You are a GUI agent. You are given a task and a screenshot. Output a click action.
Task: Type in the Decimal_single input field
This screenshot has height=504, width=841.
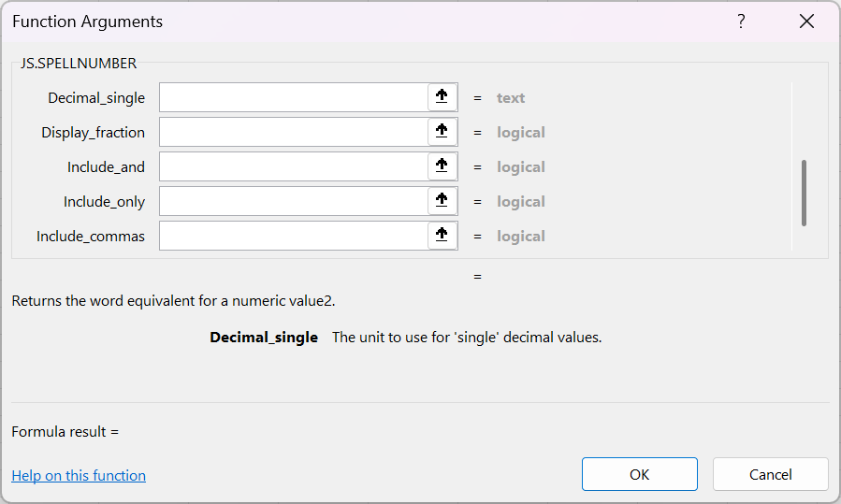(294, 97)
